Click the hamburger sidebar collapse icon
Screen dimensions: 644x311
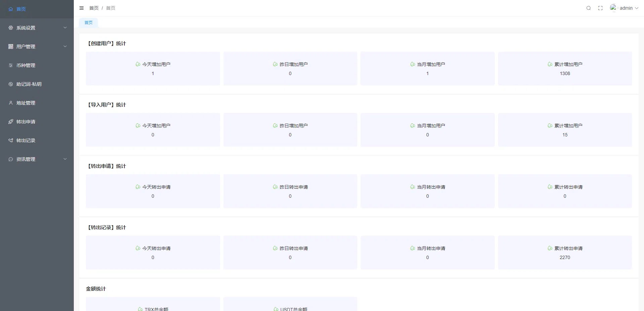82,8
